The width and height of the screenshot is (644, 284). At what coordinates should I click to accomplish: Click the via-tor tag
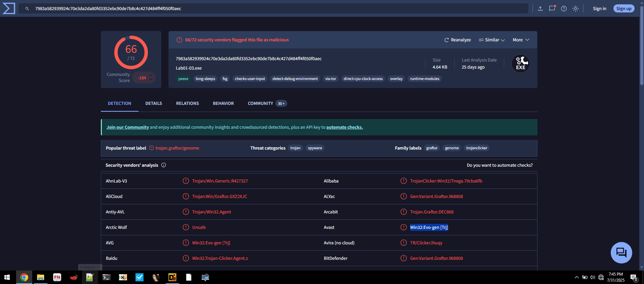click(x=331, y=79)
